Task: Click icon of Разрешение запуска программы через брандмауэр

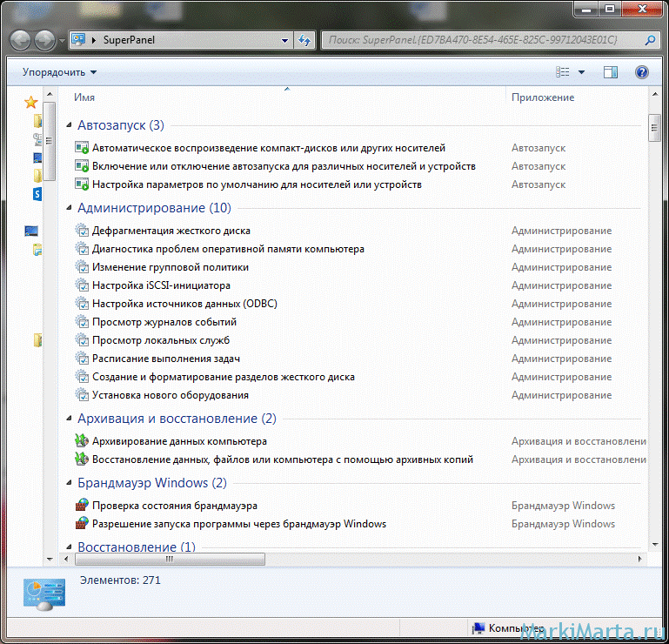Action: click(82, 524)
